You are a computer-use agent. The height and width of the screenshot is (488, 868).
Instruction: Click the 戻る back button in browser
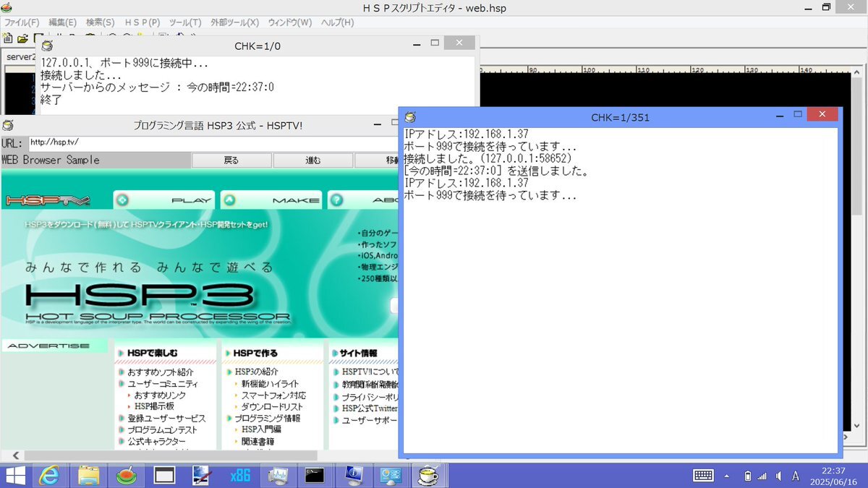231,160
